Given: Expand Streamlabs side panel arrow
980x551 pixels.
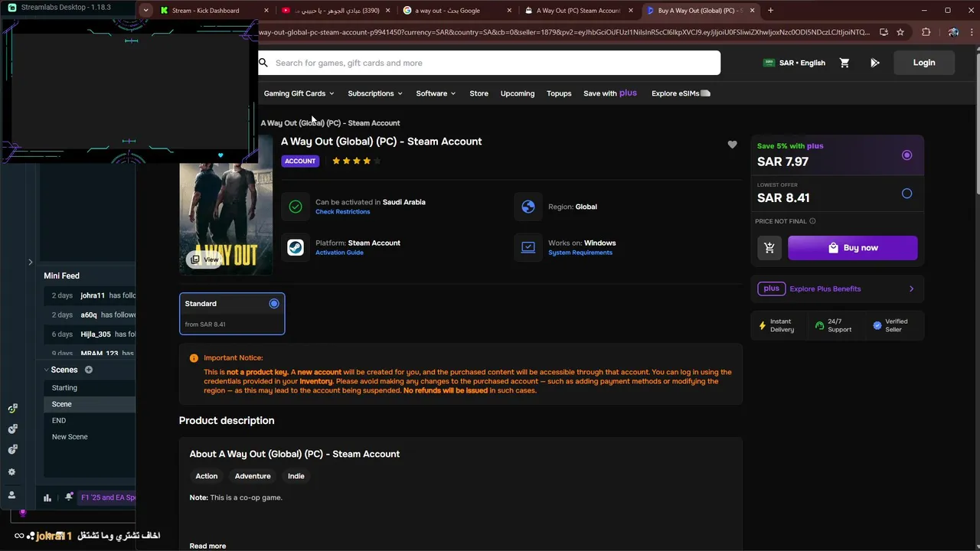Looking at the screenshot, I should tap(30, 262).
